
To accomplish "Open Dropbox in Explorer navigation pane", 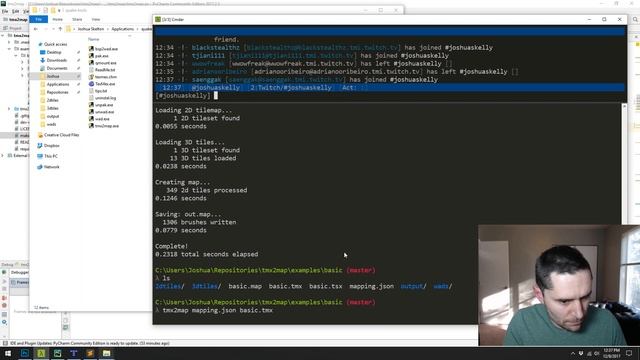I will [x=51, y=145].
